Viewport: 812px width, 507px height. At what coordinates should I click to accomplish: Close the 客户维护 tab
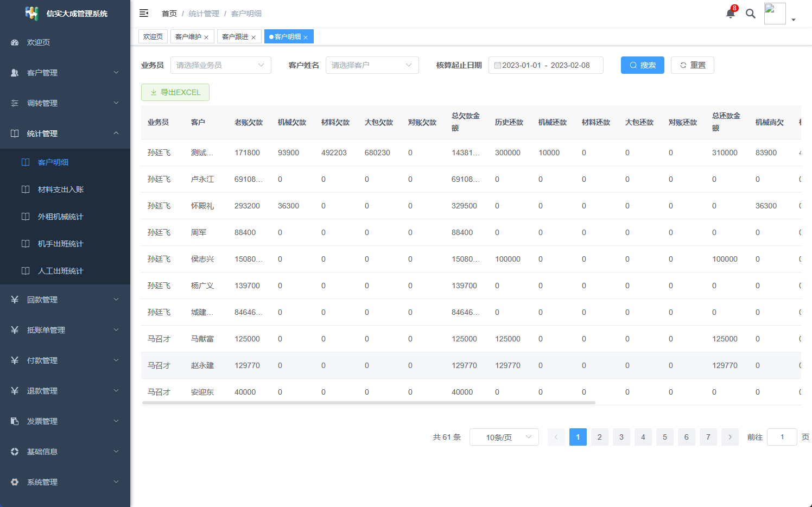(x=206, y=37)
